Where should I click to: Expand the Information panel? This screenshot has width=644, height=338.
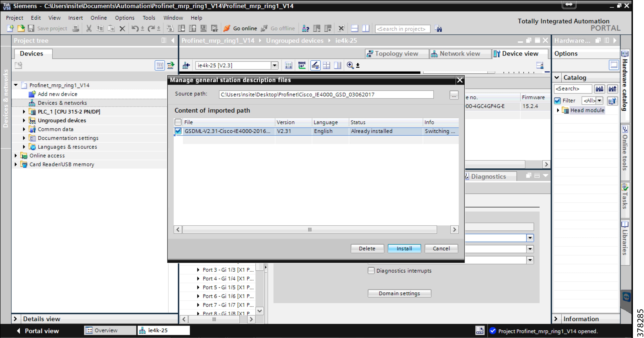556,319
